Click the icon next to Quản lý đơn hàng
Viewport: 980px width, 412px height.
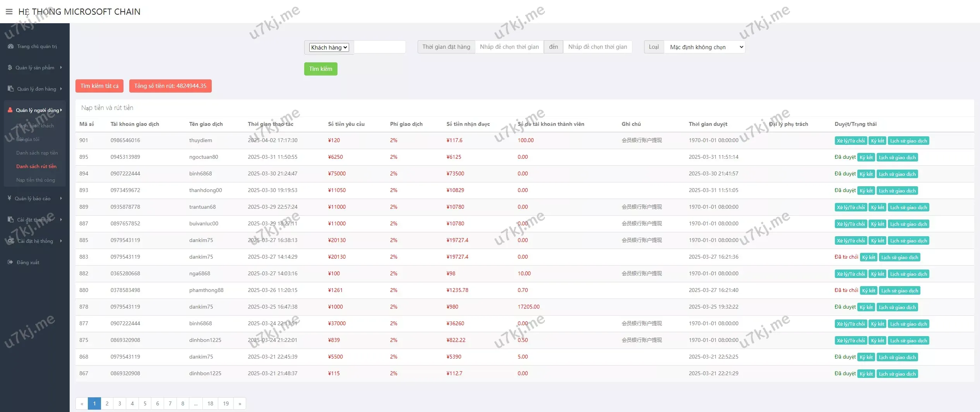(10, 89)
